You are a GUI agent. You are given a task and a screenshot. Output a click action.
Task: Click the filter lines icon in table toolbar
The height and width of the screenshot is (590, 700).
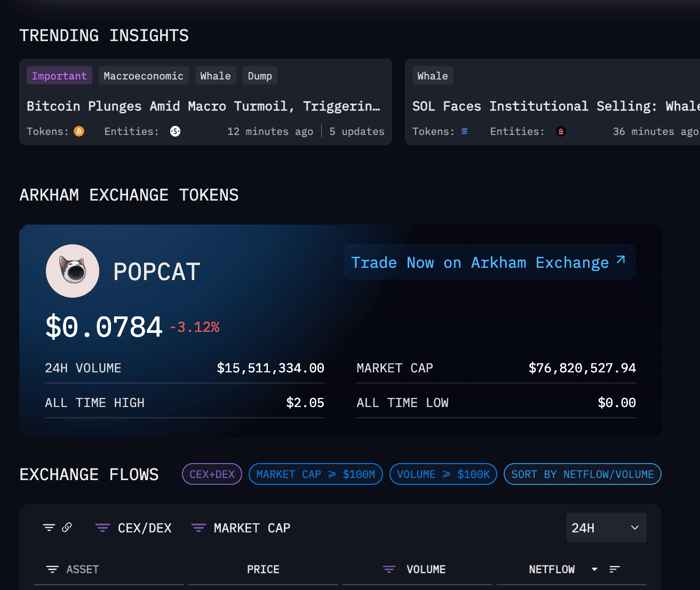(49, 528)
